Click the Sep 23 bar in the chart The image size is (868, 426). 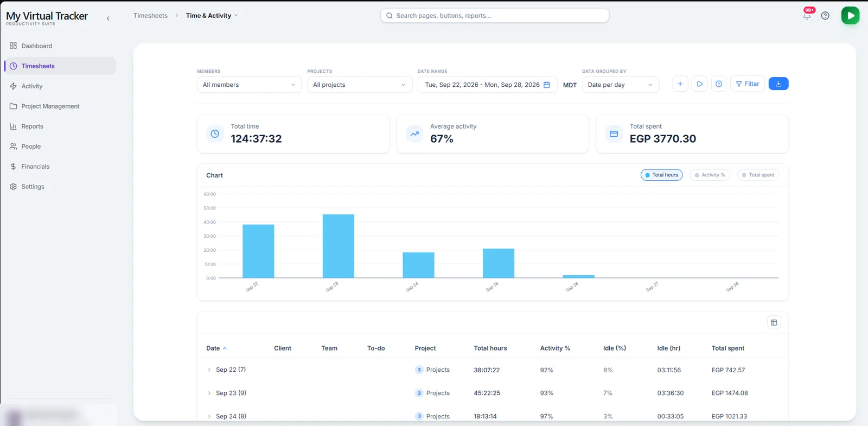[339, 246]
